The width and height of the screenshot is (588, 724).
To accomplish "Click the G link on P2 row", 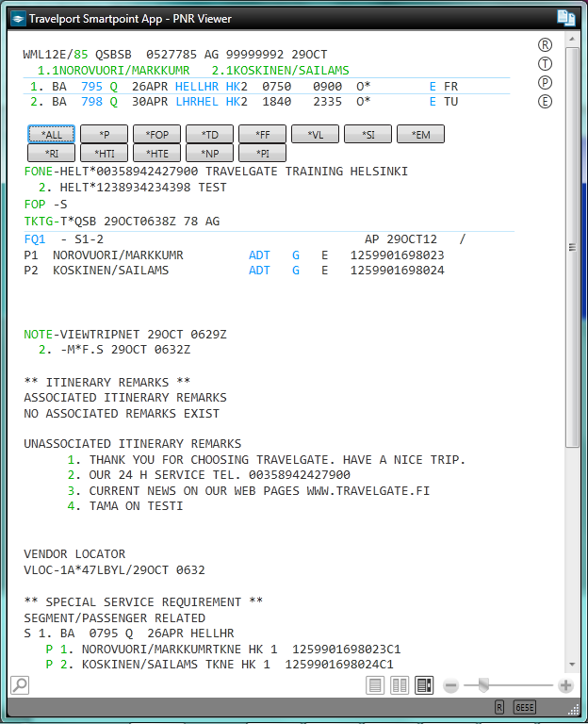I will coord(296,271).
